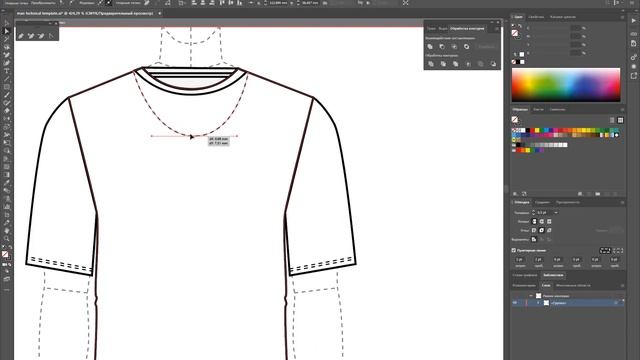Click Fill and Stroke indicator in toolbar

pos(6,255)
